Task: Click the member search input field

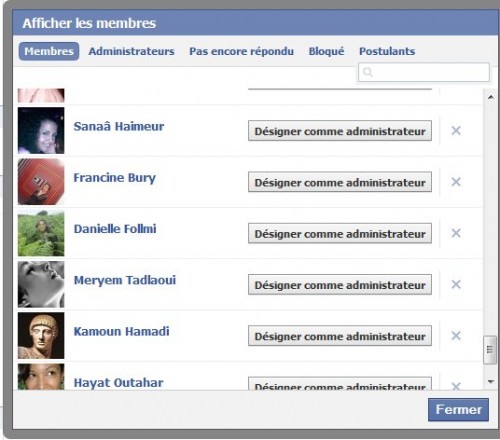Action: pos(424,72)
